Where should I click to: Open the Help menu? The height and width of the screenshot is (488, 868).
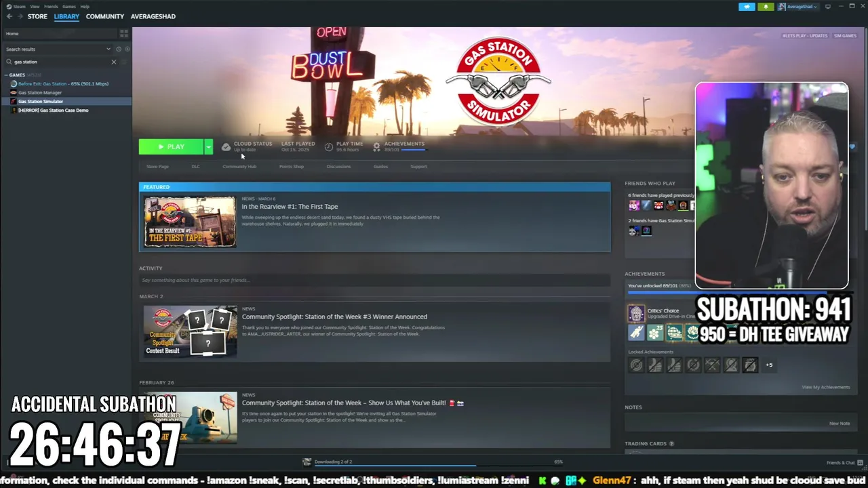85,6
